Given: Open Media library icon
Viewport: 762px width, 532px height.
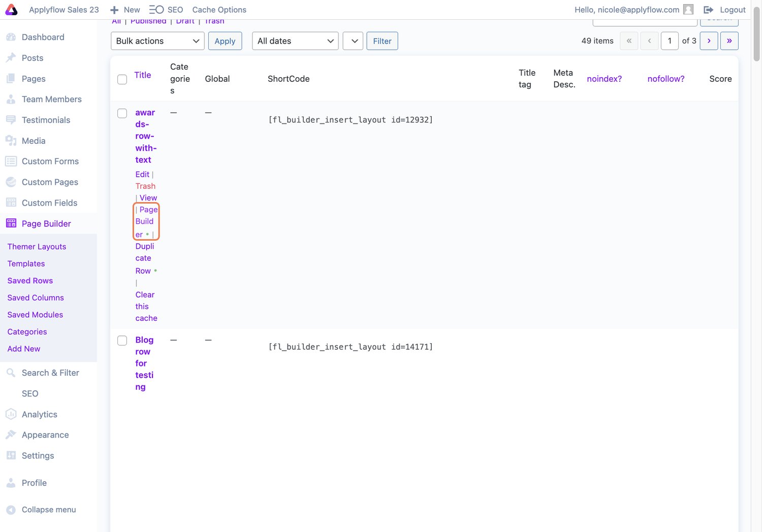Looking at the screenshot, I should (x=11, y=141).
